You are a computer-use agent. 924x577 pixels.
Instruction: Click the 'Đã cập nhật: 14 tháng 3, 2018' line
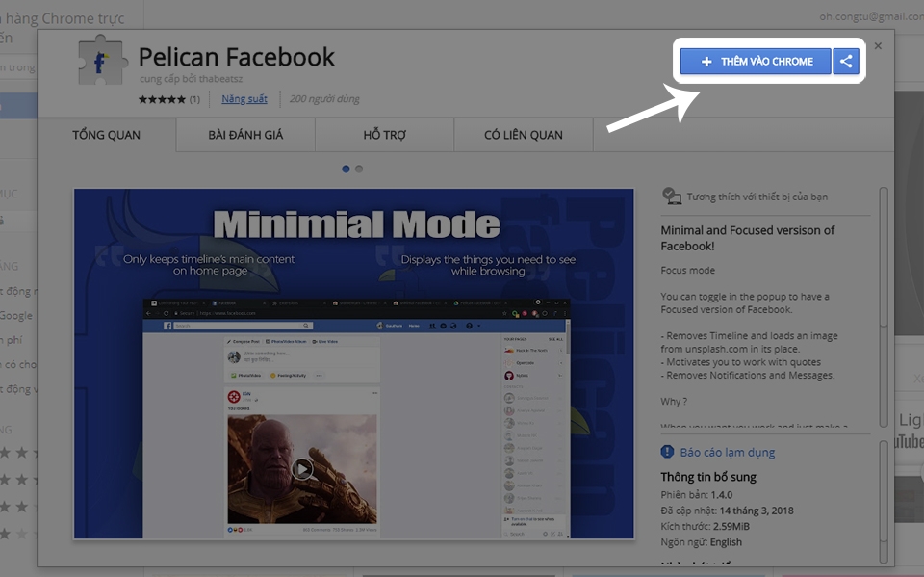728,511
